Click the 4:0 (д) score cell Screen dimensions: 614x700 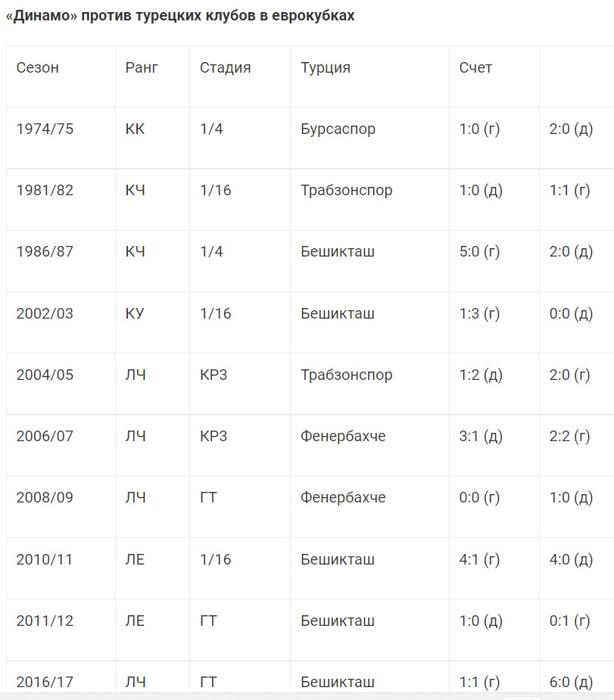[571, 560]
